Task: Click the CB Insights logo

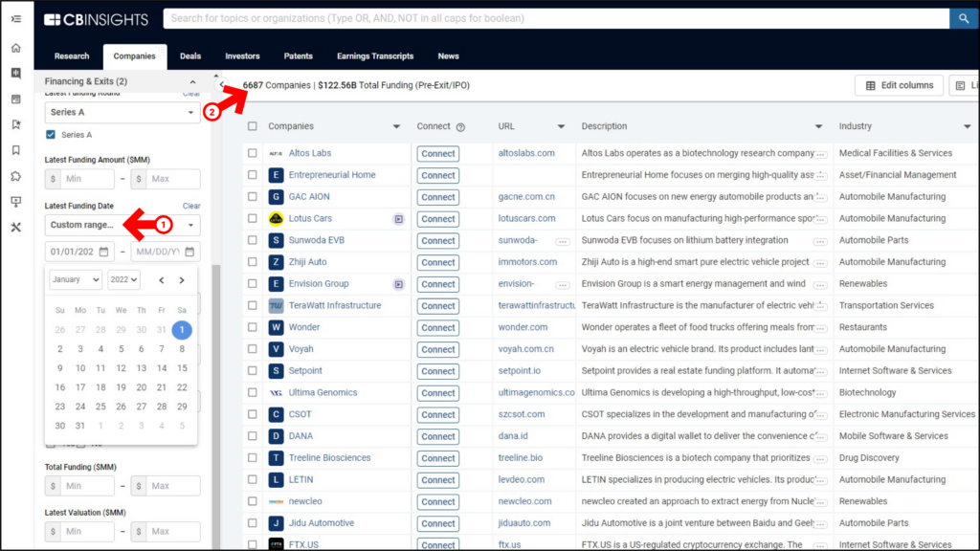Action: tap(97, 19)
